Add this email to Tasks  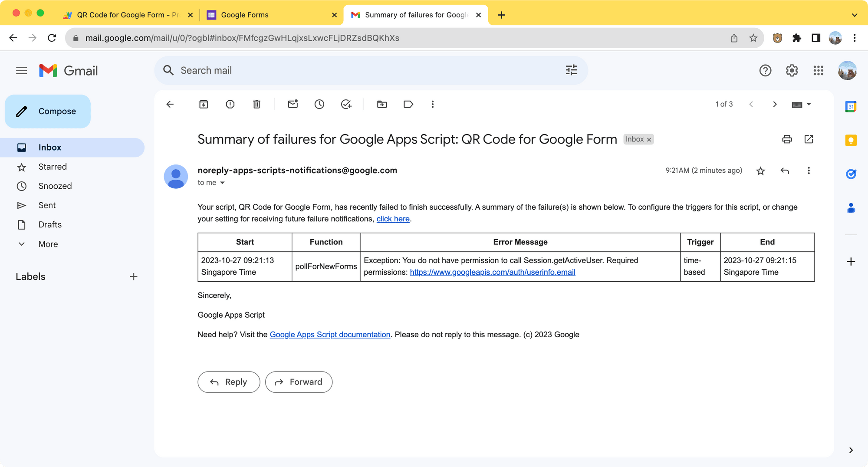coord(346,104)
